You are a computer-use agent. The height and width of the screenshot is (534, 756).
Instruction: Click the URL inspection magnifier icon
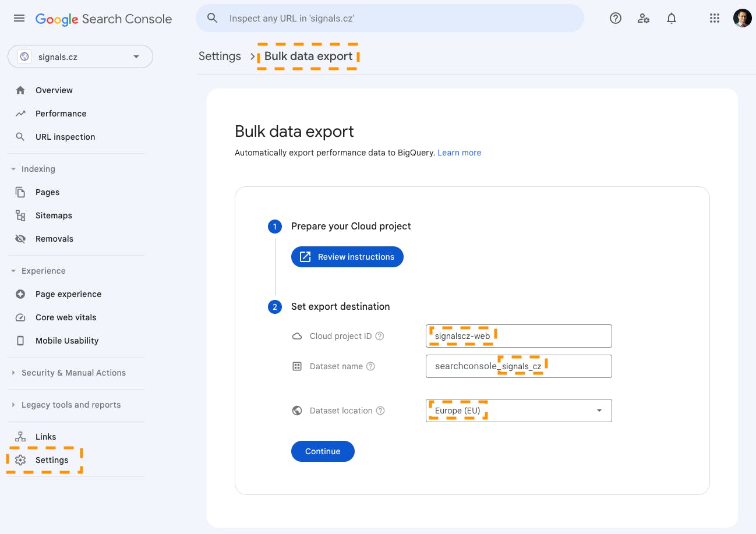coord(20,137)
